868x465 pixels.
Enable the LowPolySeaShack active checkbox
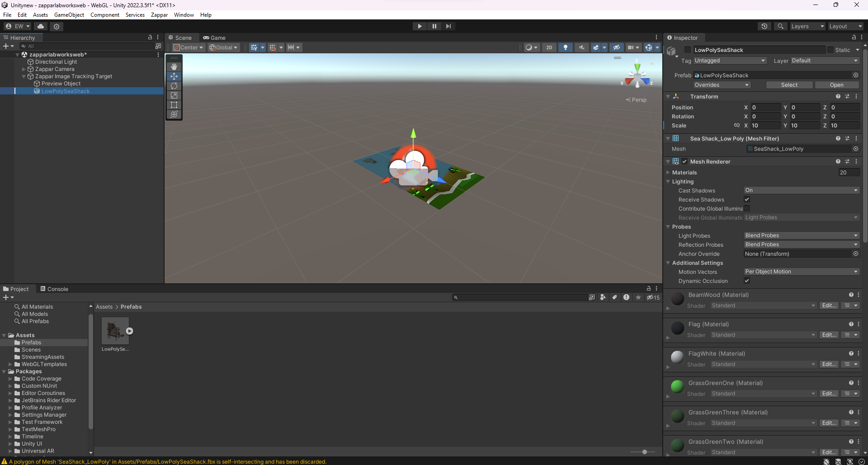[x=687, y=50]
